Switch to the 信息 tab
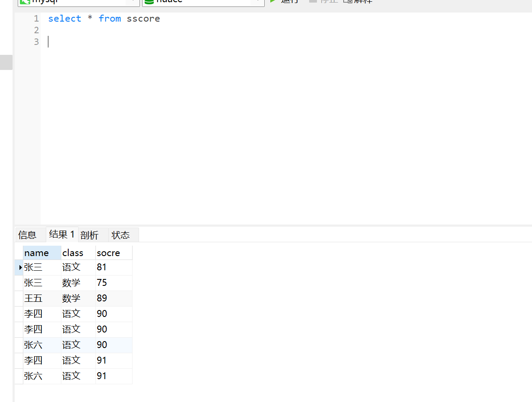Viewport: 532px width, 402px height. coord(30,235)
